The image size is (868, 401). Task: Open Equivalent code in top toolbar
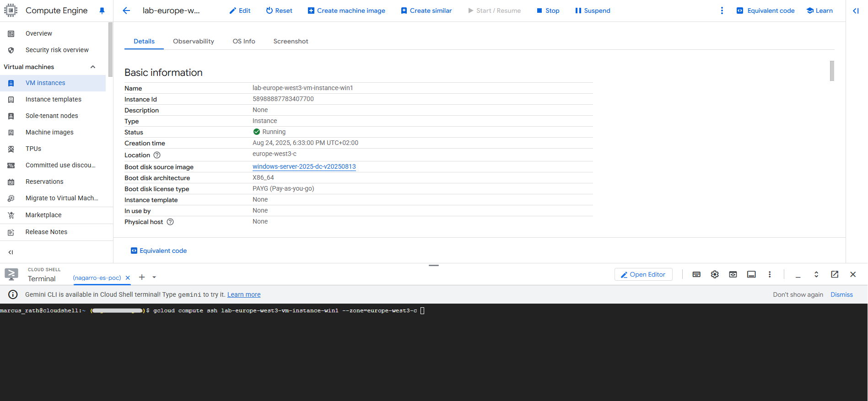[766, 11]
